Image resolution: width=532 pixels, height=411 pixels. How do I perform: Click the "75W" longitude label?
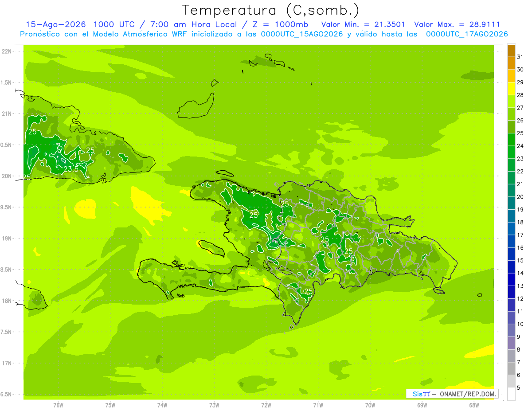pos(110,405)
